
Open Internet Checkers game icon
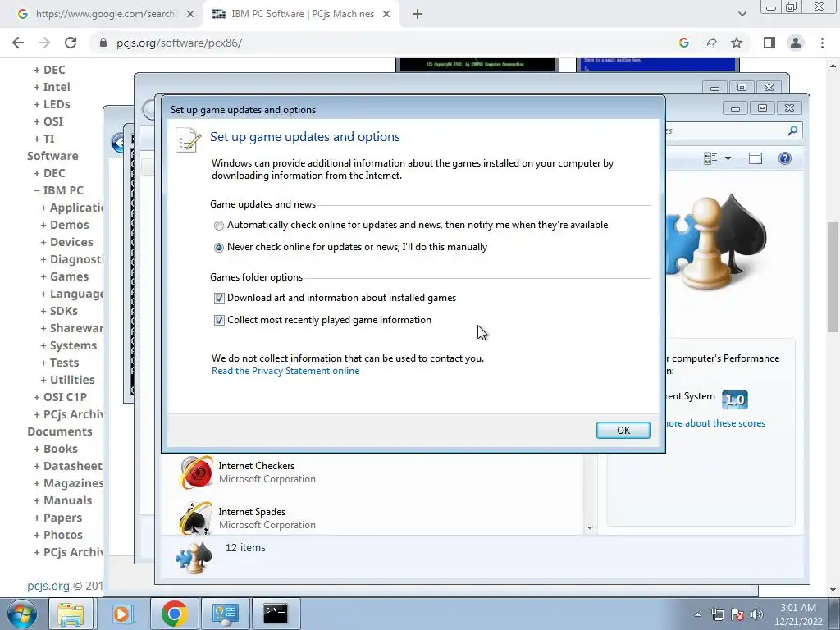(x=196, y=472)
